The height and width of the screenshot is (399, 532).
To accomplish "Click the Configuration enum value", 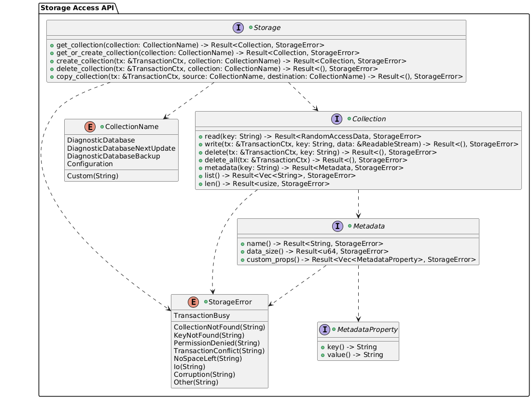I will click(x=90, y=164).
